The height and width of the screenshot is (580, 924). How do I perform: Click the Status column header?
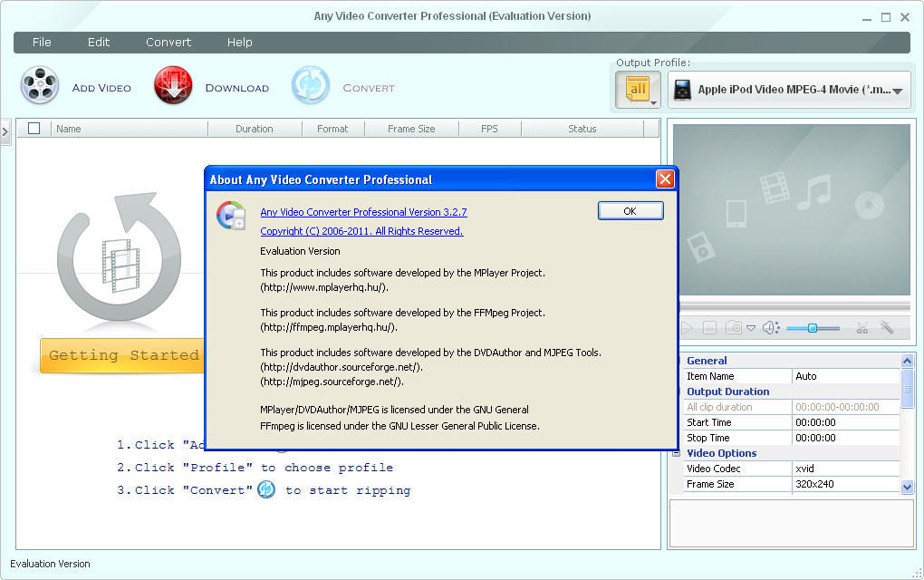(582, 129)
